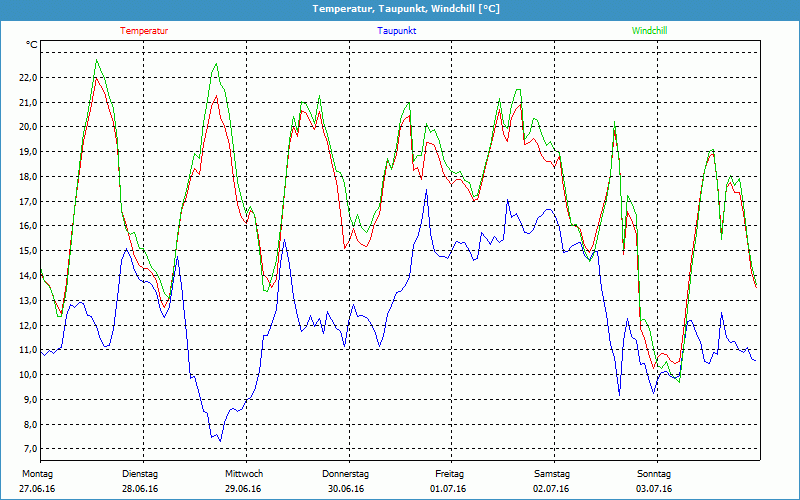Click the 19,0 y-axis value
The width and height of the screenshot is (800, 500).
(28, 152)
